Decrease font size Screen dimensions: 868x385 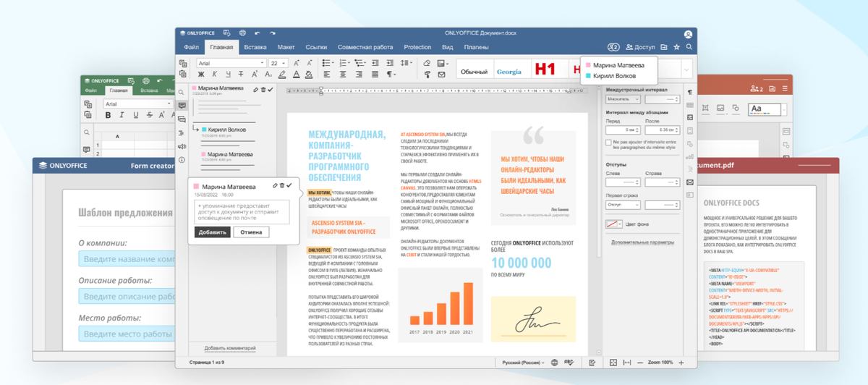tap(310, 63)
